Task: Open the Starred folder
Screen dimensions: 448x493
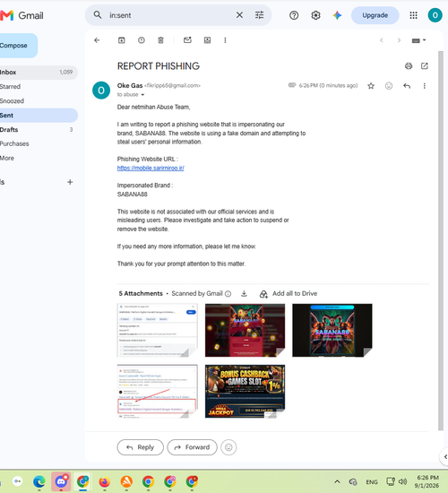Action: pyautogui.click(x=39, y=86)
